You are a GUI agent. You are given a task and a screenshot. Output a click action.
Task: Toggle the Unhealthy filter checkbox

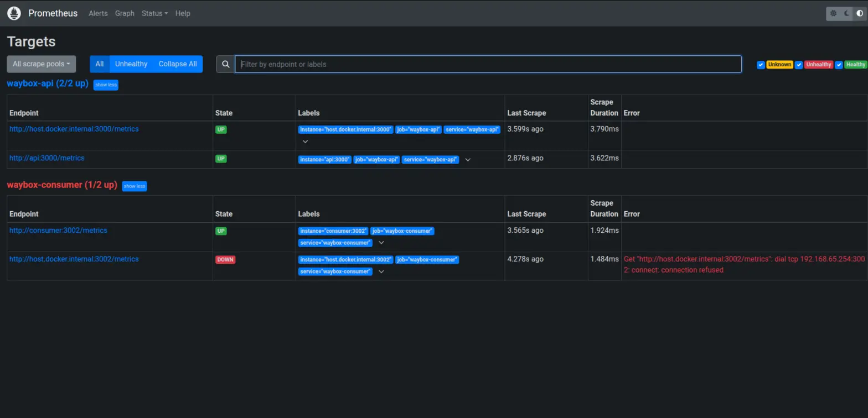[798, 65]
